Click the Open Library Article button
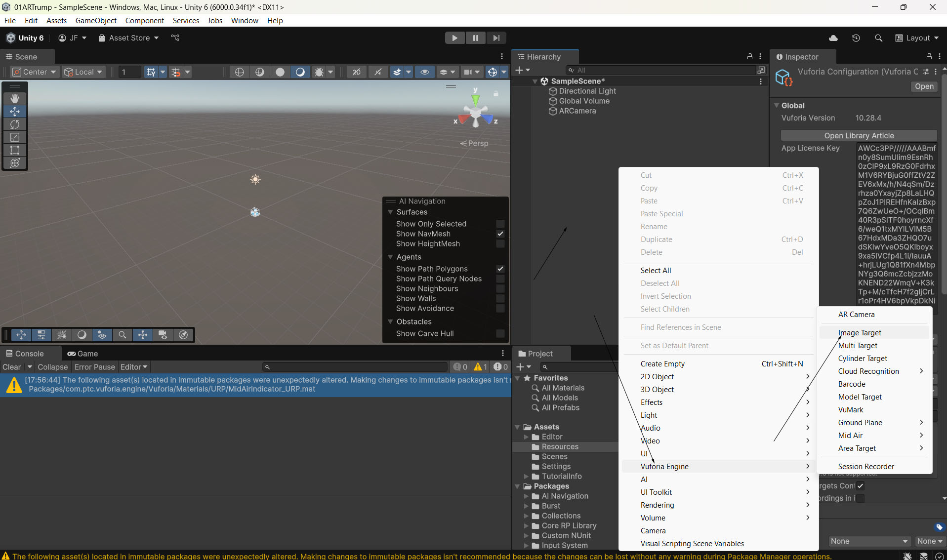947x560 pixels. click(x=859, y=136)
